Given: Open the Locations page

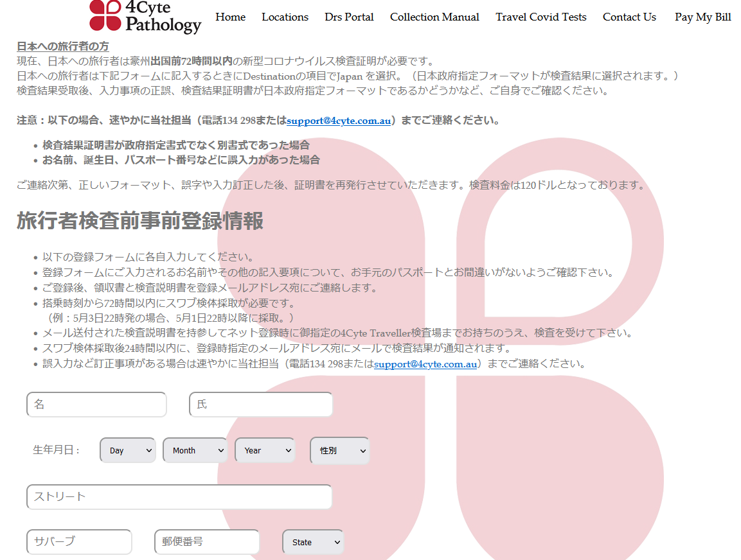Looking at the screenshot, I should point(285,17).
